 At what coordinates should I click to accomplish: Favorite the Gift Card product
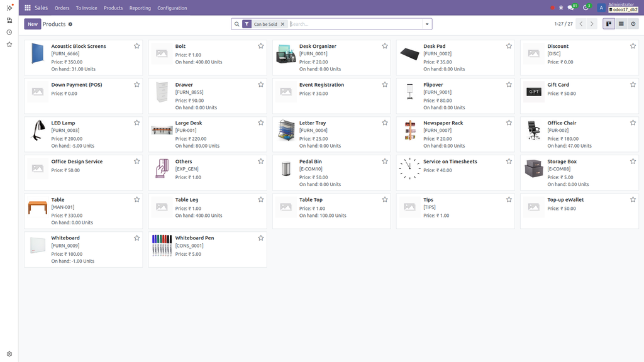(633, 85)
